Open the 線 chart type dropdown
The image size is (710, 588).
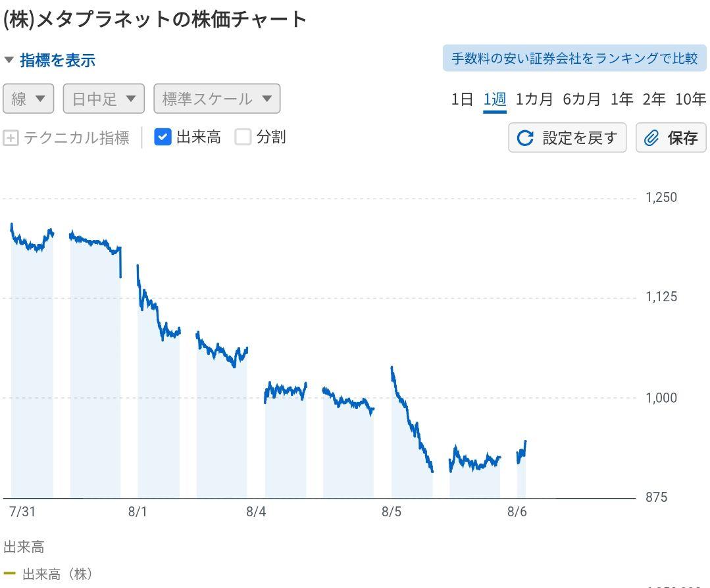click(x=29, y=99)
